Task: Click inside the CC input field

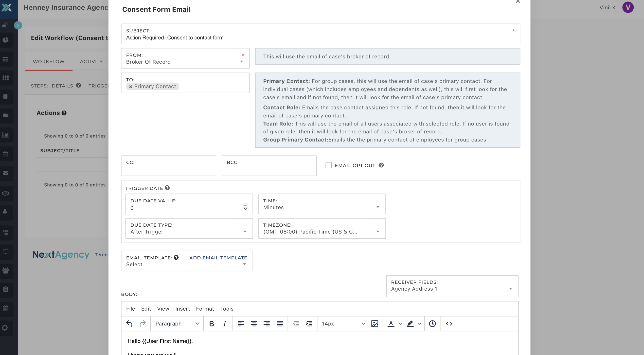Action: click(x=168, y=168)
